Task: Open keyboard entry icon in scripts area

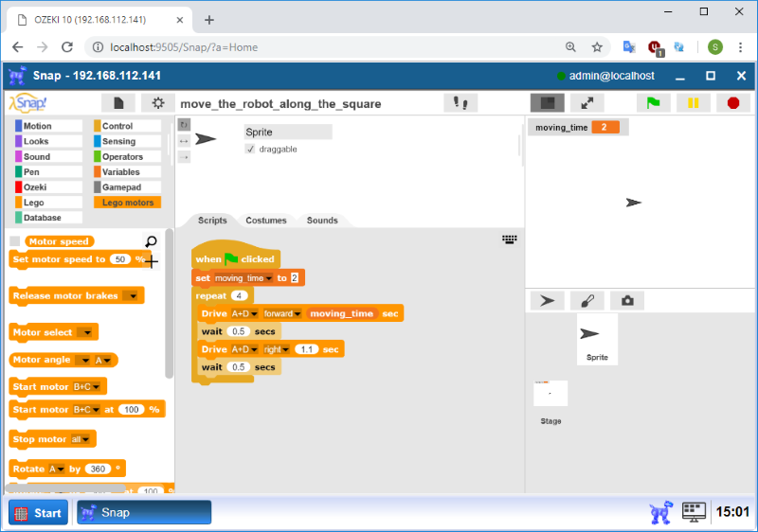Action: pyautogui.click(x=509, y=239)
